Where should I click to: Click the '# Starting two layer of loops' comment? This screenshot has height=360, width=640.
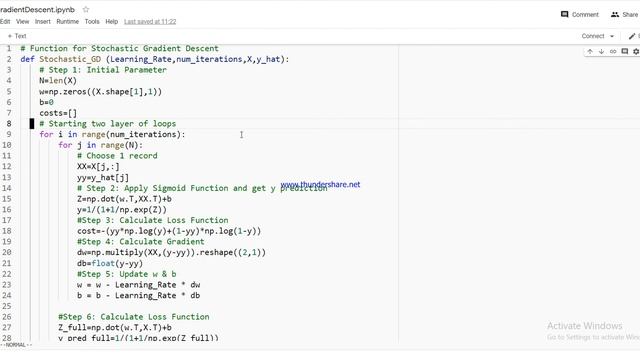(108, 124)
